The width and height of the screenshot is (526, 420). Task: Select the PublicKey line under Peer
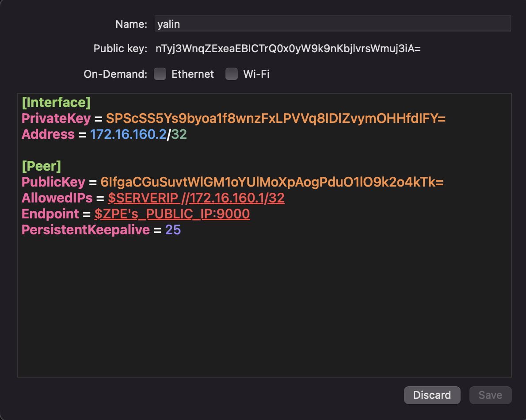(x=232, y=182)
